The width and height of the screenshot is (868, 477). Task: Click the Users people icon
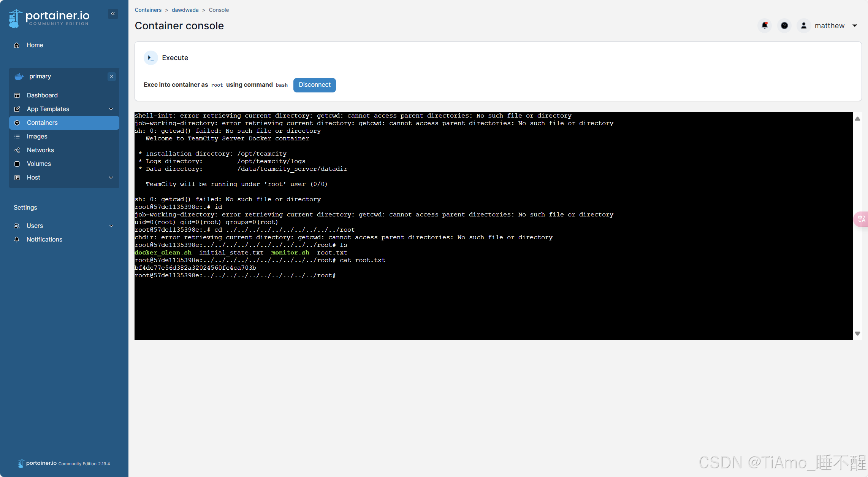tap(17, 226)
